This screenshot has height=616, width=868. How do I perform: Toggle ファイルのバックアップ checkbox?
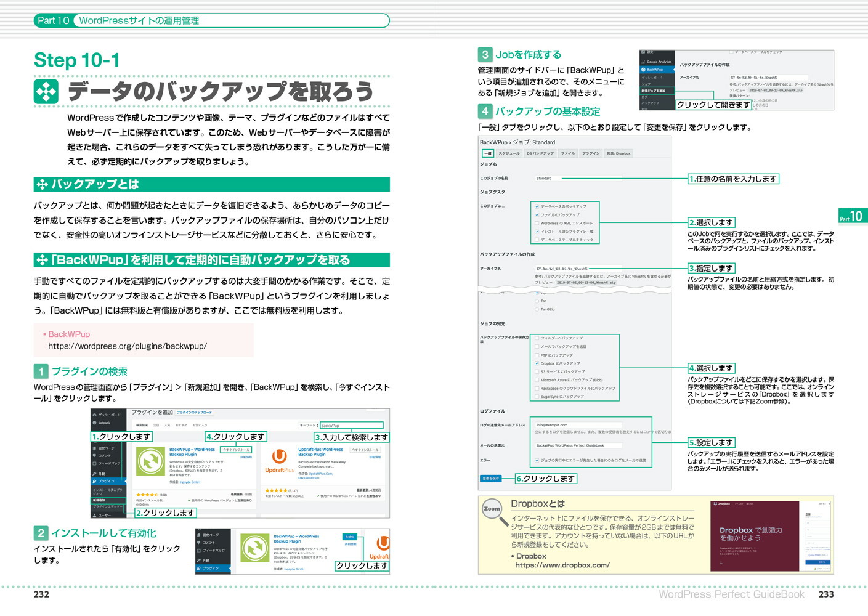[x=537, y=215]
